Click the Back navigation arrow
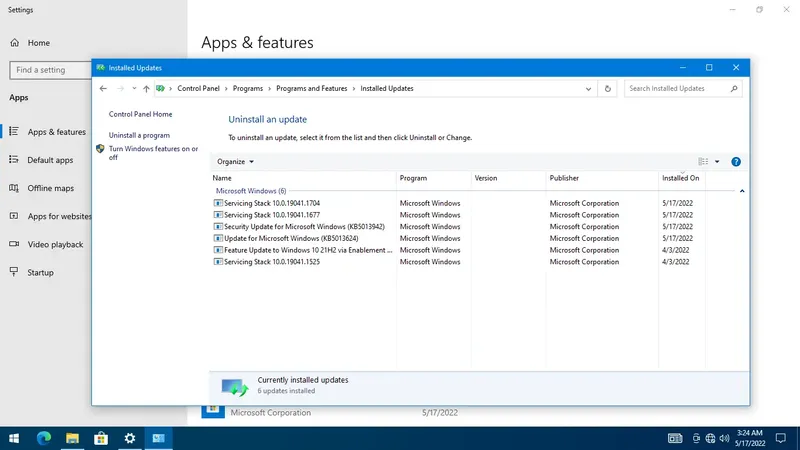The height and width of the screenshot is (450, 800). (x=104, y=89)
